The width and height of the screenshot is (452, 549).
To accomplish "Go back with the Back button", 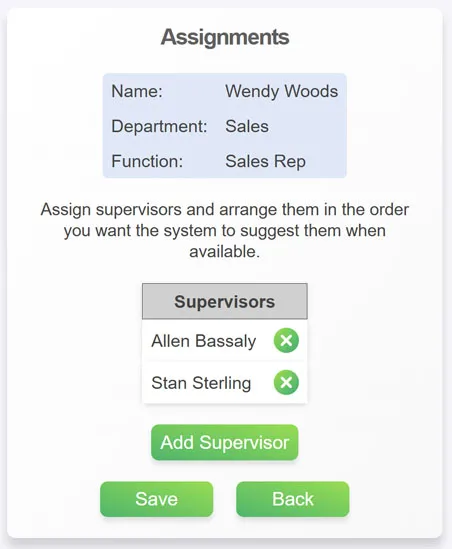I will click(293, 499).
